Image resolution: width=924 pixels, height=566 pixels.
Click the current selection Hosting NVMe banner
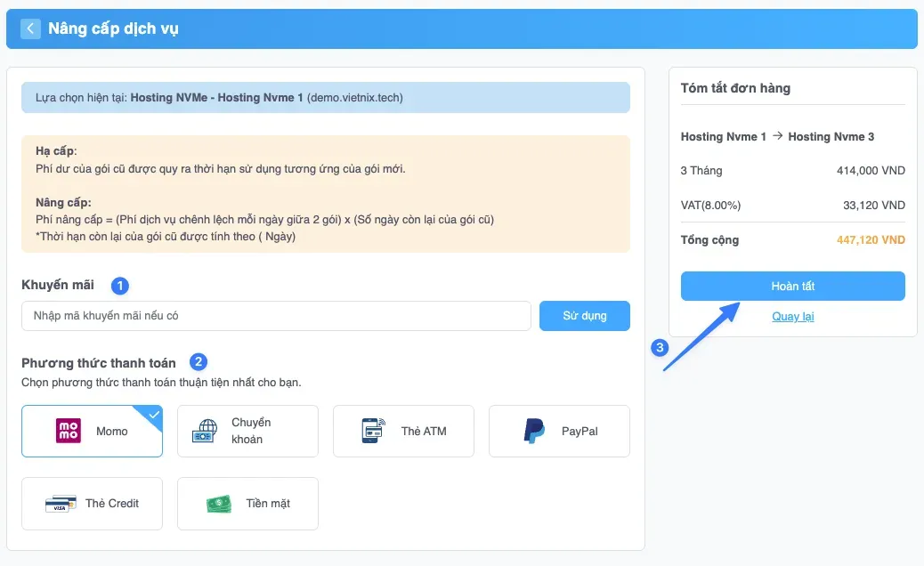coord(325,98)
